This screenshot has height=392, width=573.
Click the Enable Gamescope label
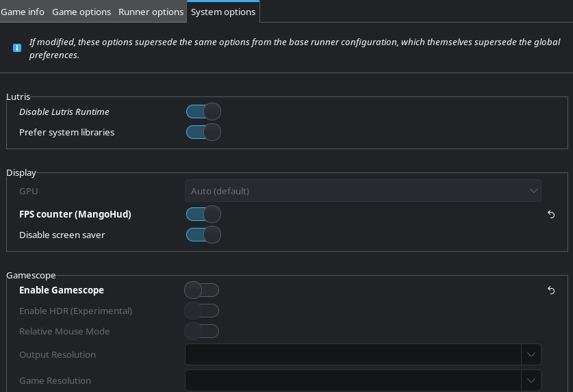tap(62, 291)
